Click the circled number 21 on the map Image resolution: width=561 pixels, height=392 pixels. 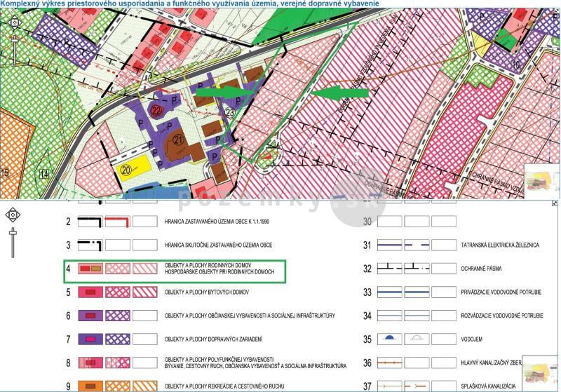179,140
